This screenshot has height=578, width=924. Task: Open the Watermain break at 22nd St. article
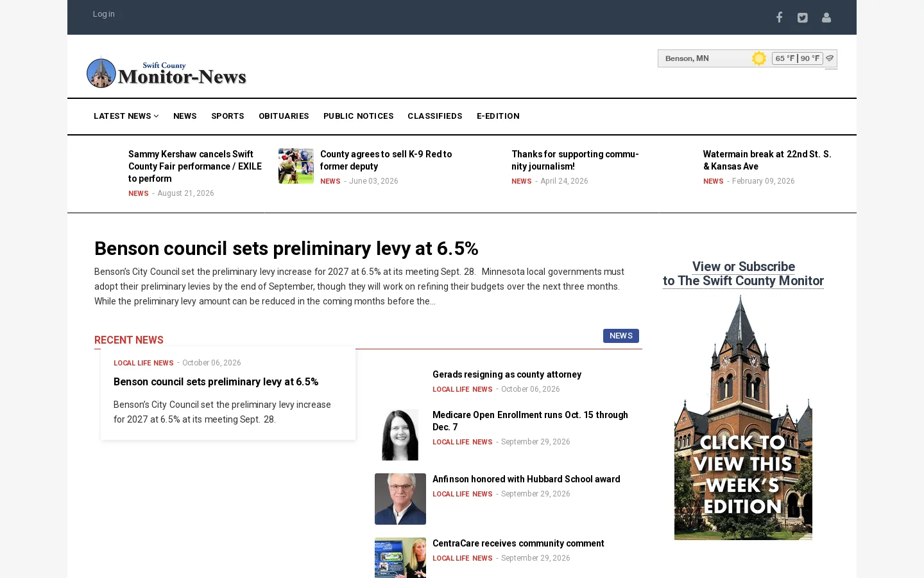click(x=767, y=160)
